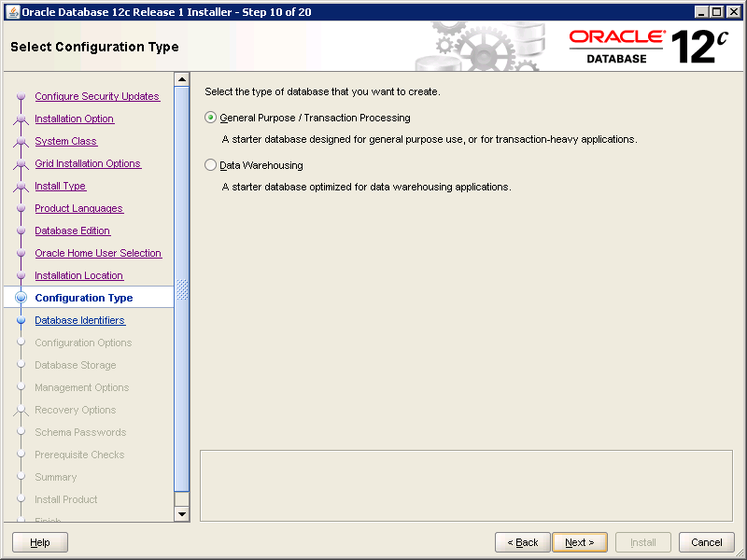This screenshot has height=560, width=747.
Task: Select General Purpose / Transaction Processing radio button
Action: pyautogui.click(x=211, y=118)
